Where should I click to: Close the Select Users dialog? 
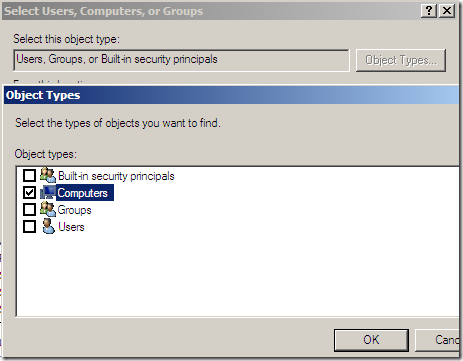[447, 11]
